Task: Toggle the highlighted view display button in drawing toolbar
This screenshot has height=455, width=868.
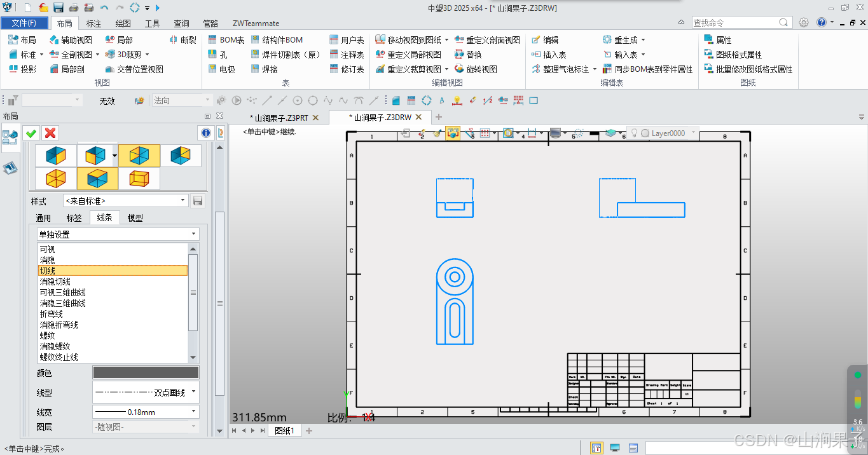Action: [x=453, y=133]
